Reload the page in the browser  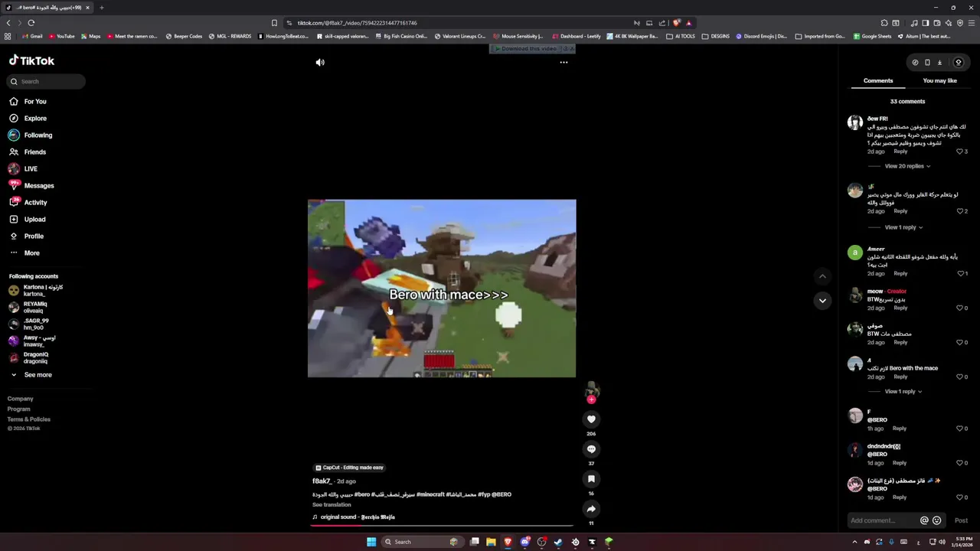31,23
